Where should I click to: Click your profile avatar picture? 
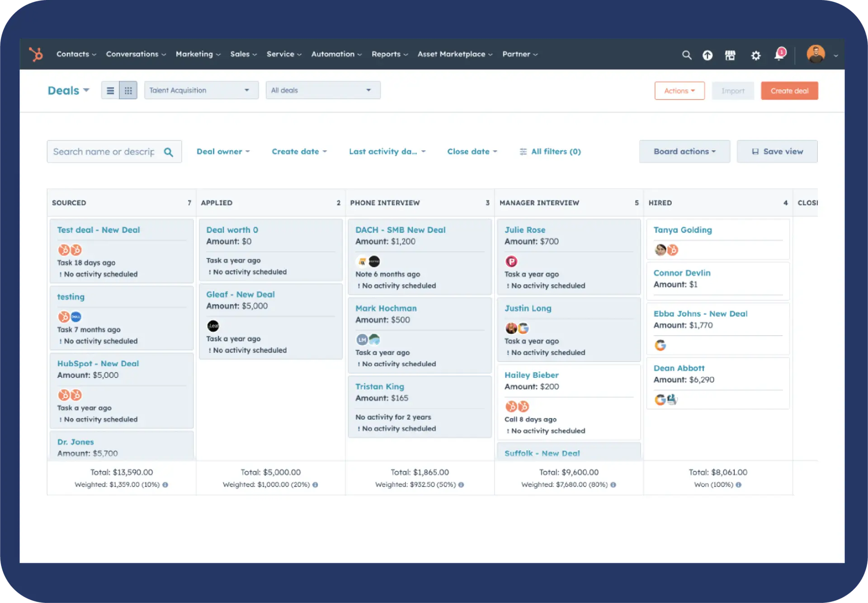click(x=816, y=54)
